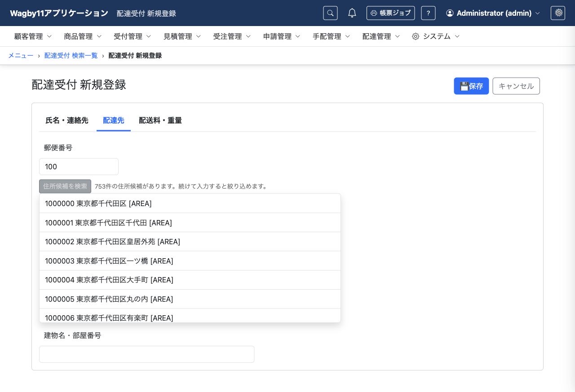Open the gear settings icon at top right
575x392 pixels.
pos(558,13)
